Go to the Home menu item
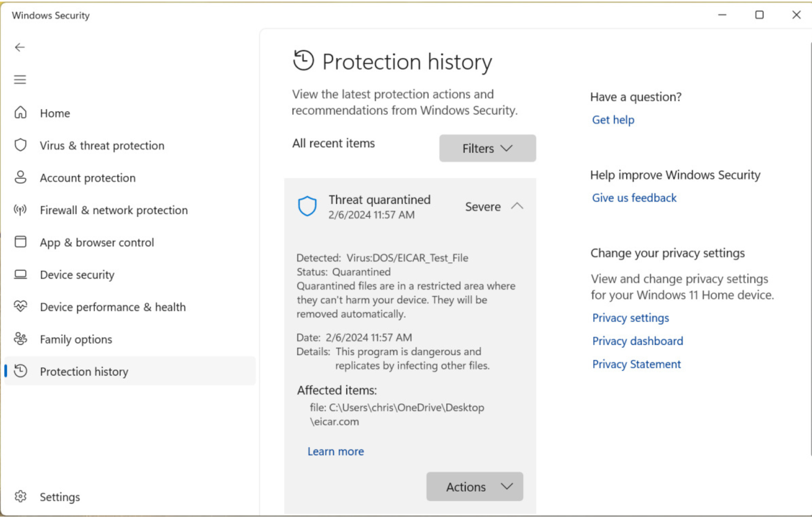 tap(55, 113)
